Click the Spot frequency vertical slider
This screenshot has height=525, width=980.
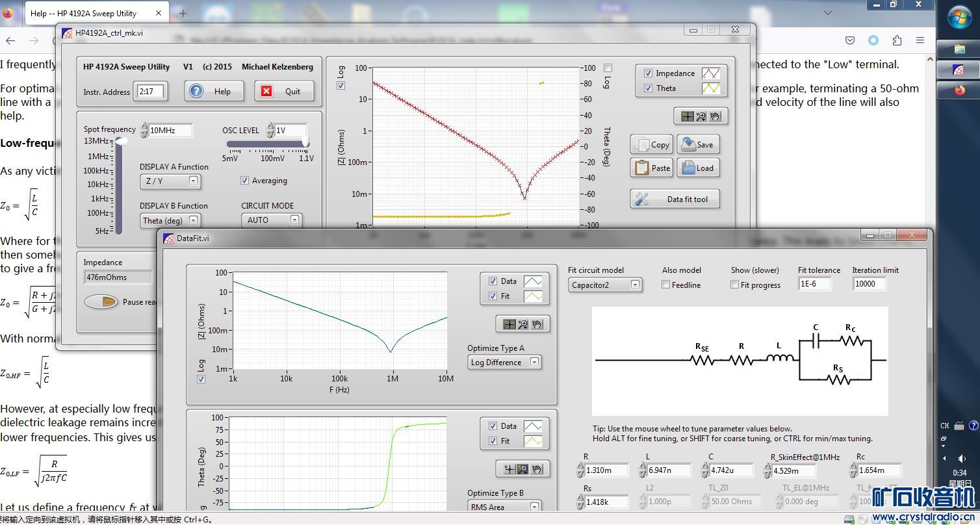click(x=119, y=186)
